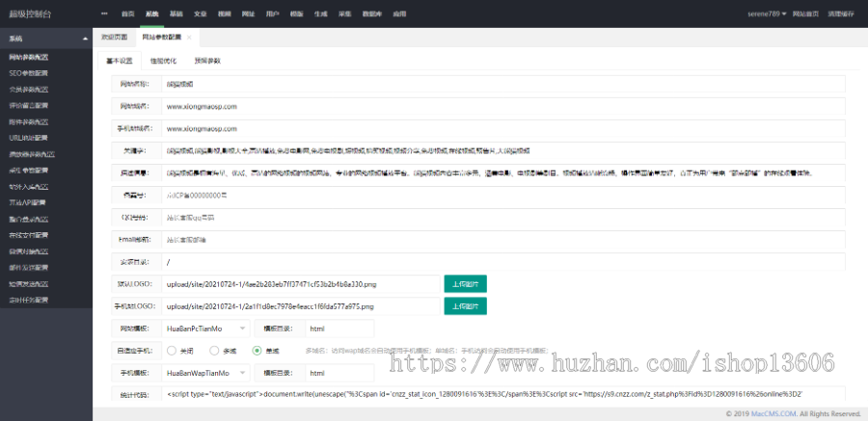Switch to the 欢迎页面 page tab
Viewport: 868px width, 421px height.
pyautogui.click(x=114, y=37)
